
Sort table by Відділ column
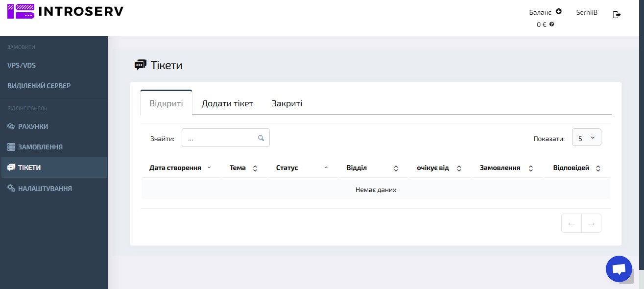tap(396, 168)
